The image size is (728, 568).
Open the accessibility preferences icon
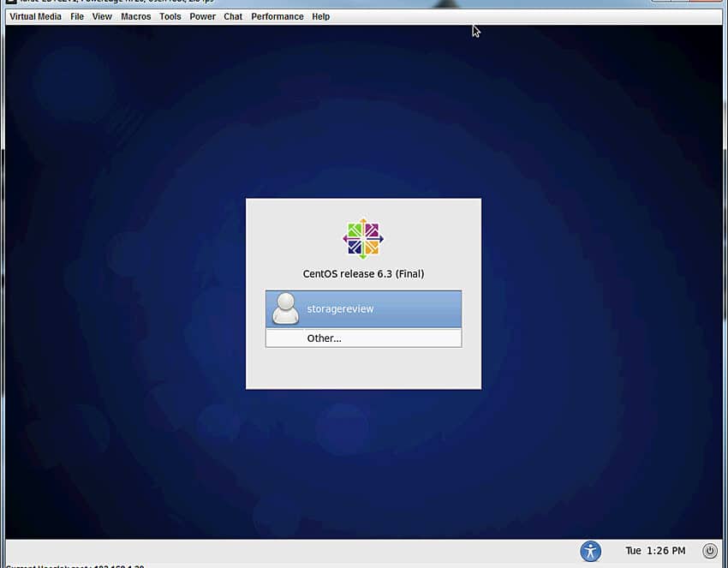coord(591,551)
